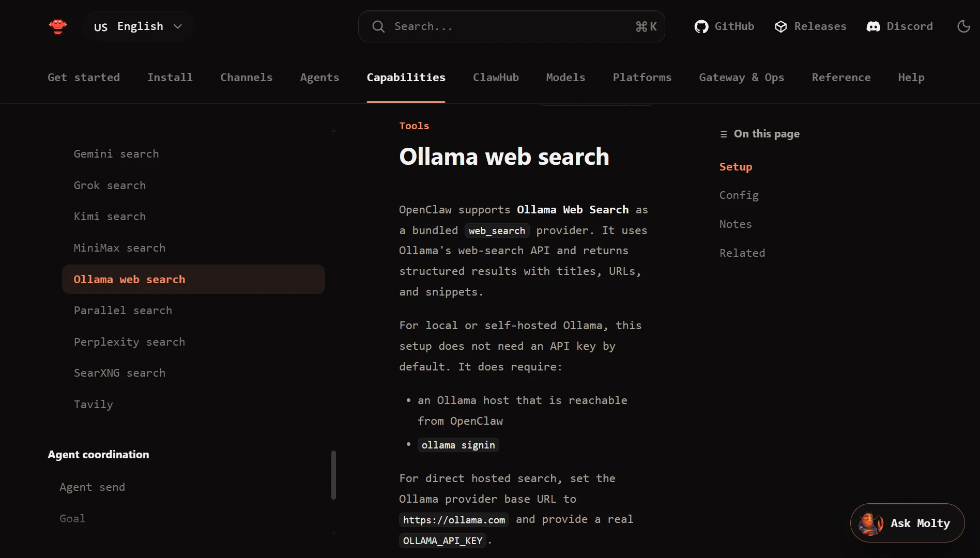Image resolution: width=980 pixels, height=558 pixels.
Task: Open Parallel search in sidebar
Action: [x=193, y=311]
